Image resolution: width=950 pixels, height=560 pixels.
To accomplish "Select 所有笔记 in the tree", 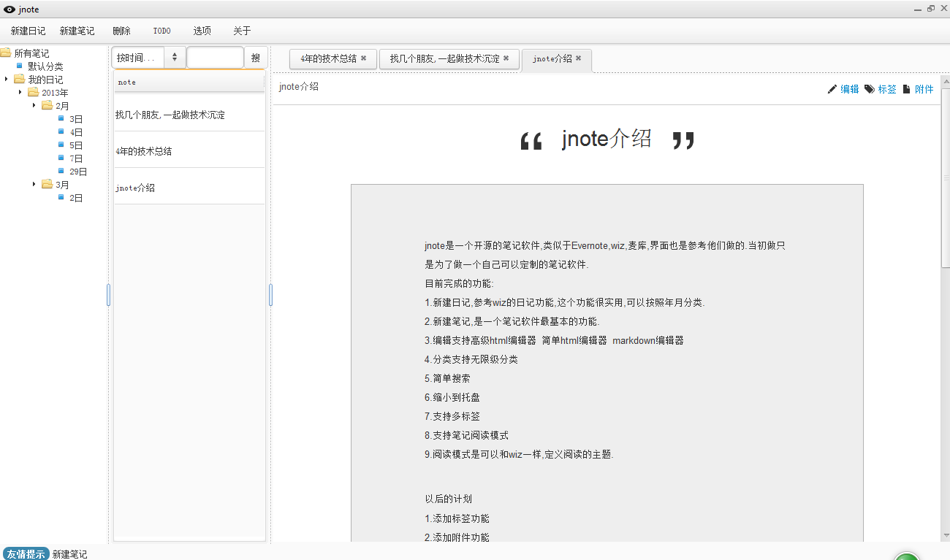I will (32, 53).
